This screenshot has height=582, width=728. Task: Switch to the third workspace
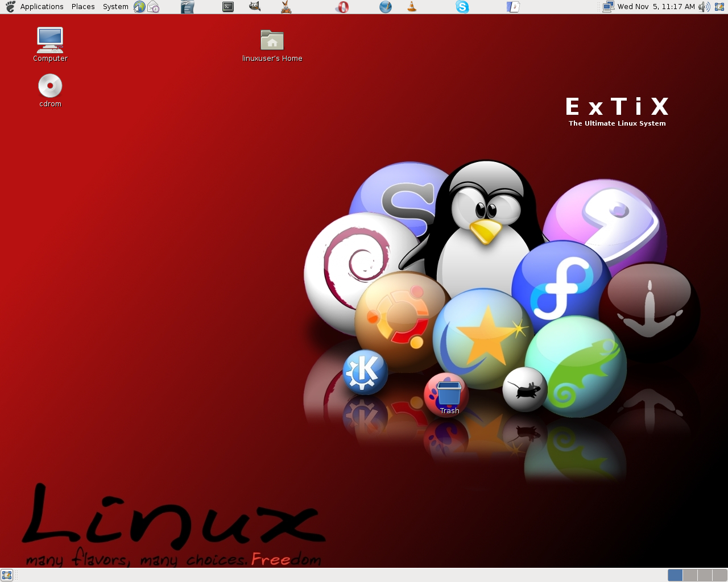tap(705, 575)
